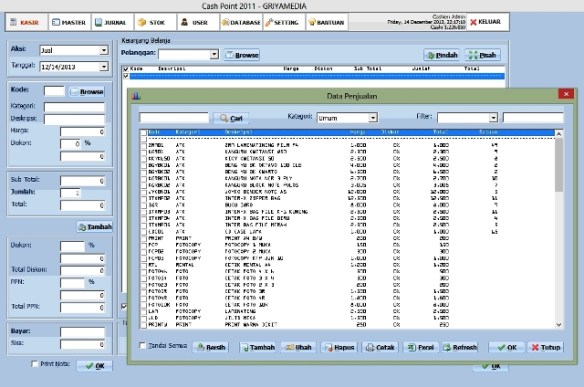The height and width of the screenshot is (387, 584).
Task: Click the Bersih button in Data Penjualan
Action: click(211, 347)
